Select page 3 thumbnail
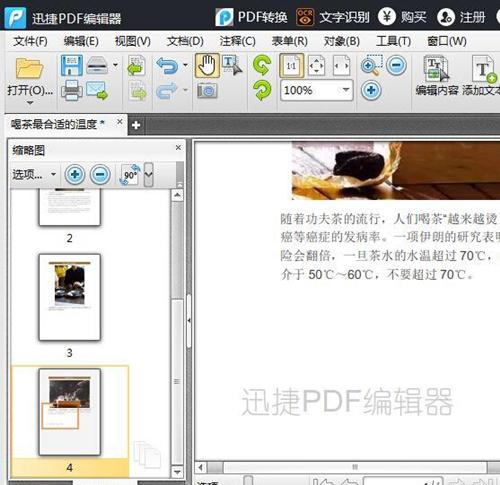Screen dimensions: 500x485 click(70, 297)
